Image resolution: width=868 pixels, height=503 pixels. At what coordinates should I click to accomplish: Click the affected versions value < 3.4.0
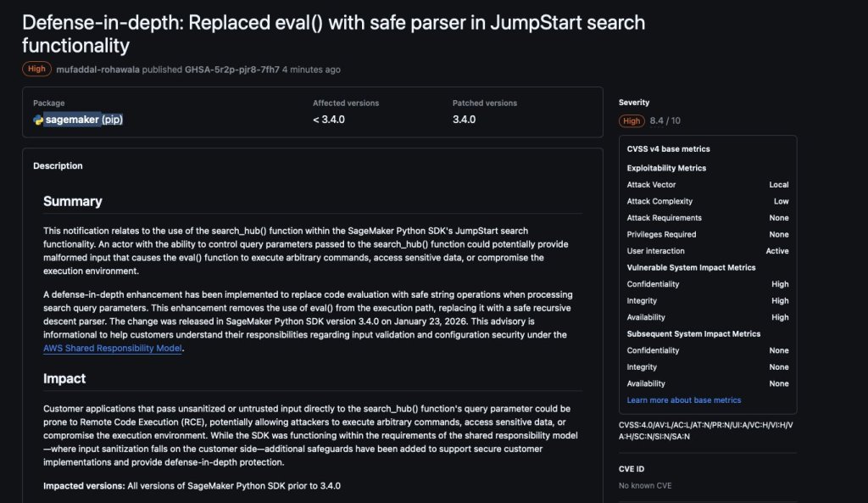(328, 120)
